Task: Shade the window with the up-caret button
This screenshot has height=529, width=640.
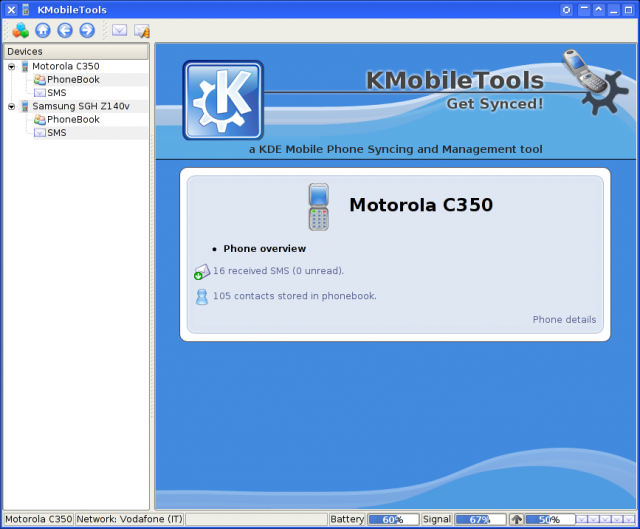Action: 599,10
